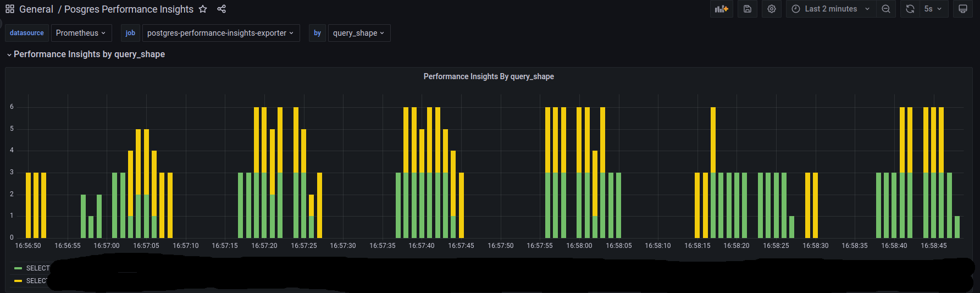
Task: Open the query_shape variable dropdown
Action: (x=358, y=33)
